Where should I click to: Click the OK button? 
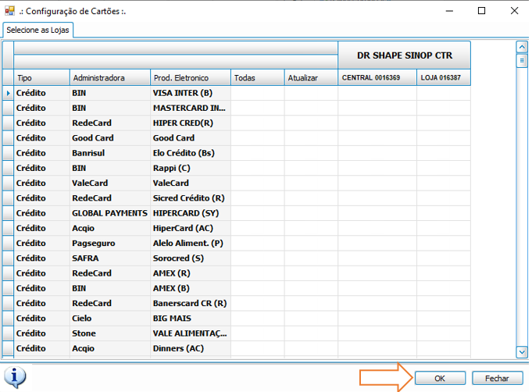(x=440, y=378)
